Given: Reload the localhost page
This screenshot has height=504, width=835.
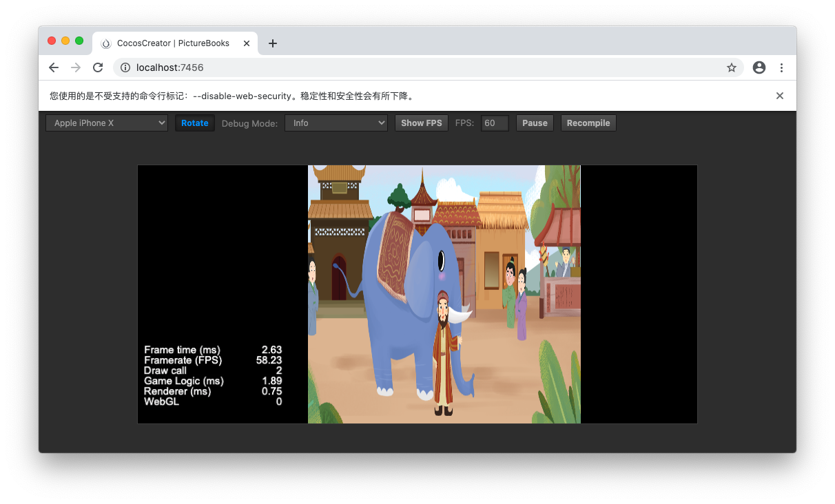Looking at the screenshot, I should tap(98, 67).
